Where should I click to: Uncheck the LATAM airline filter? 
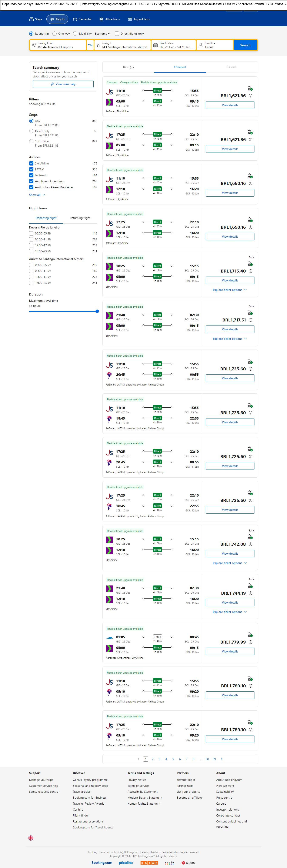click(x=31, y=170)
